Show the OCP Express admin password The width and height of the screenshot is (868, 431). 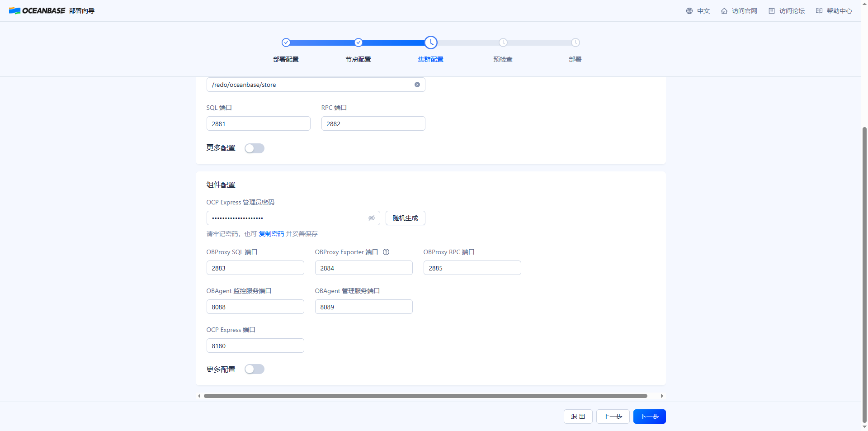[372, 218]
